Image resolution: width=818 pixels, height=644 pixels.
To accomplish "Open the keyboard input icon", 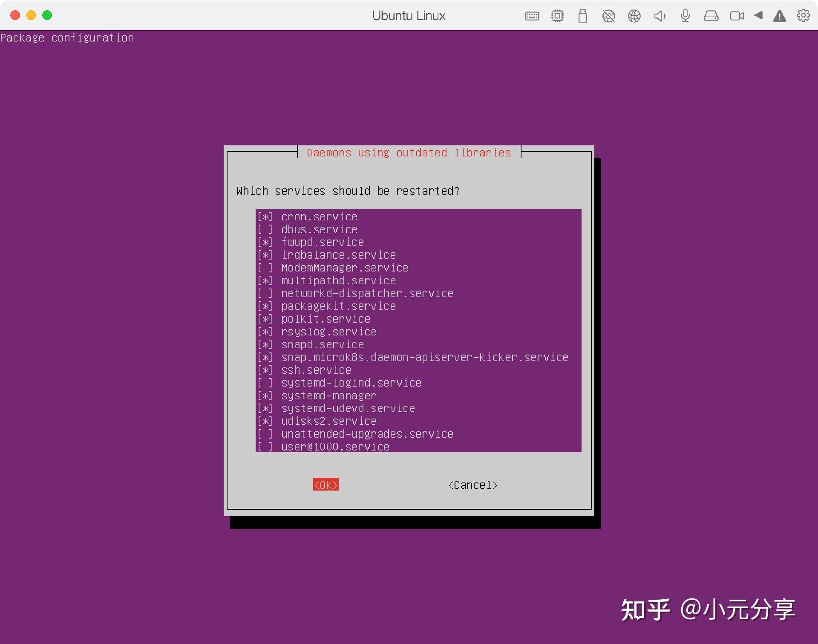I will pyautogui.click(x=532, y=15).
